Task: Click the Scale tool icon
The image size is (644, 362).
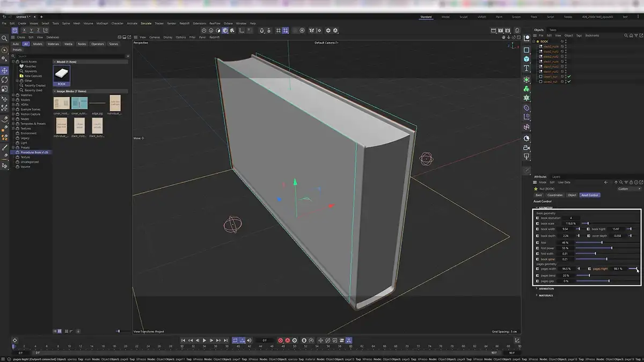Action: [5, 89]
